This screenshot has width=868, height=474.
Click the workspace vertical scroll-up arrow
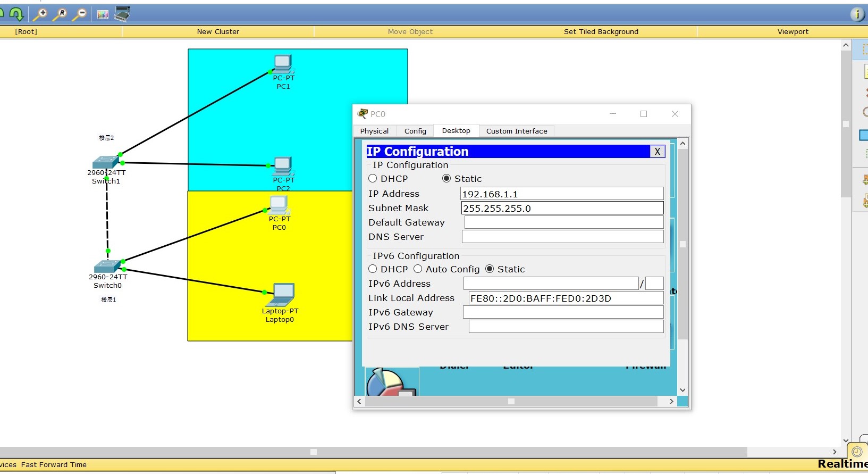click(x=846, y=45)
